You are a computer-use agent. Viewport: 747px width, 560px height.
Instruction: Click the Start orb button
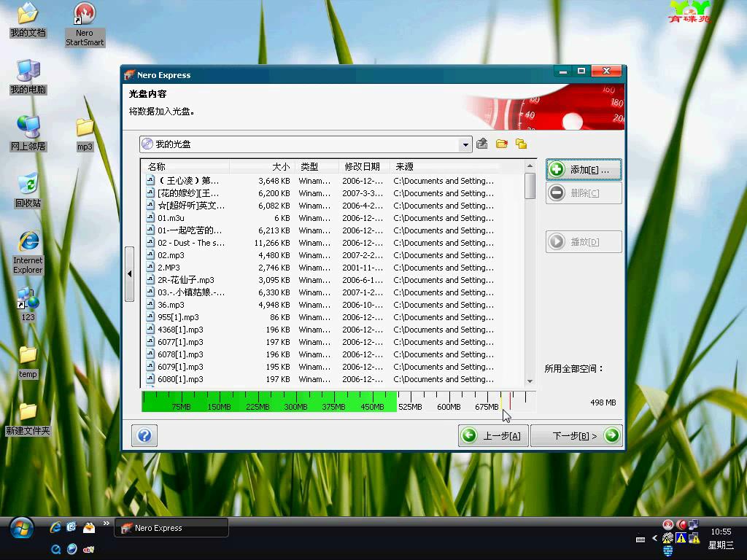[21, 528]
